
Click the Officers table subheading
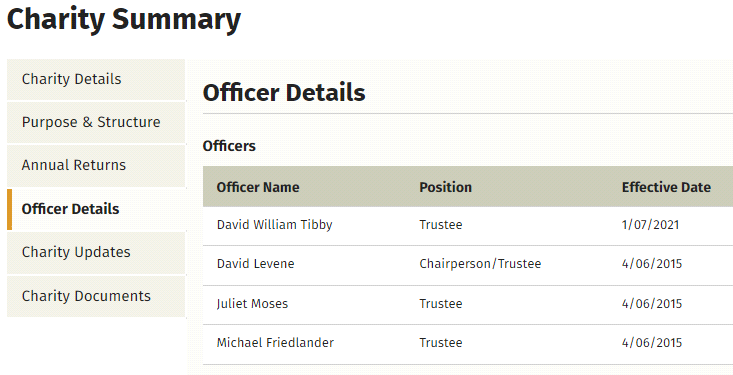click(x=229, y=146)
